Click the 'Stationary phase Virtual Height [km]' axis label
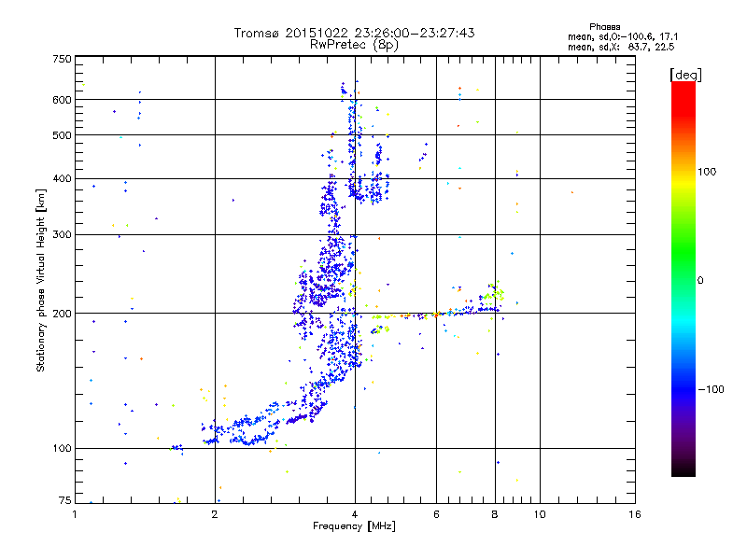The image size is (747, 560). [x=40, y=280]
